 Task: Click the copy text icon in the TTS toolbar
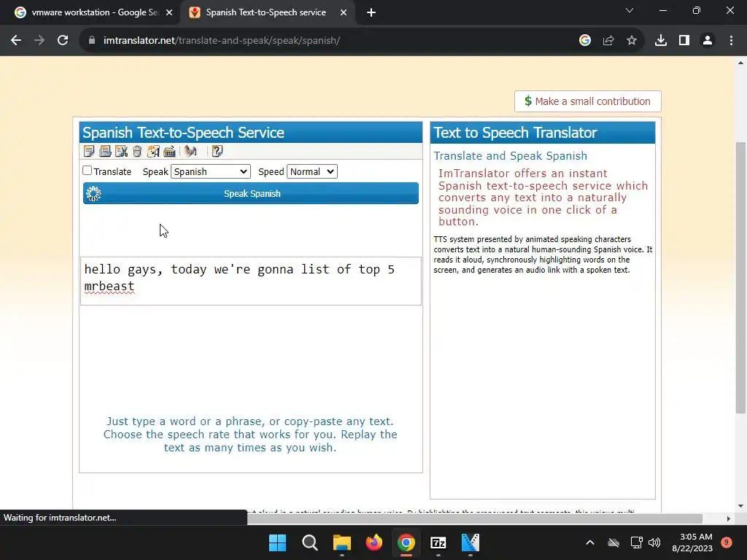click(x=88, y=152)
